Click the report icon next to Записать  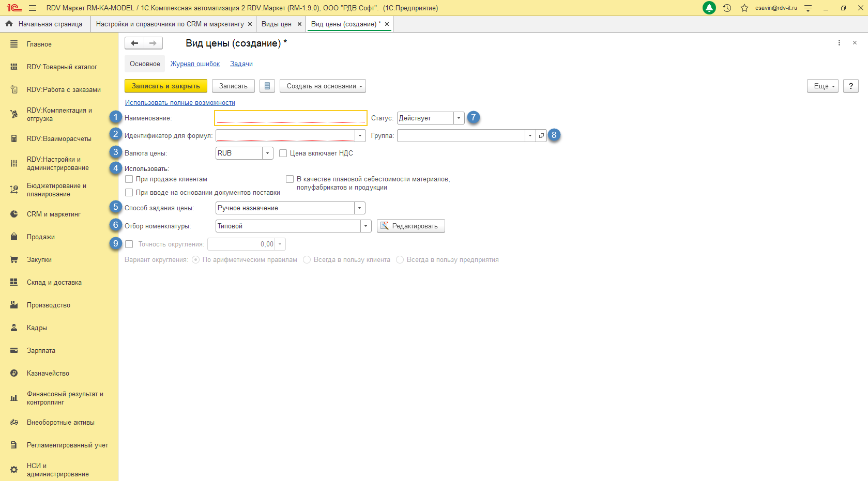tap(267, 86)
